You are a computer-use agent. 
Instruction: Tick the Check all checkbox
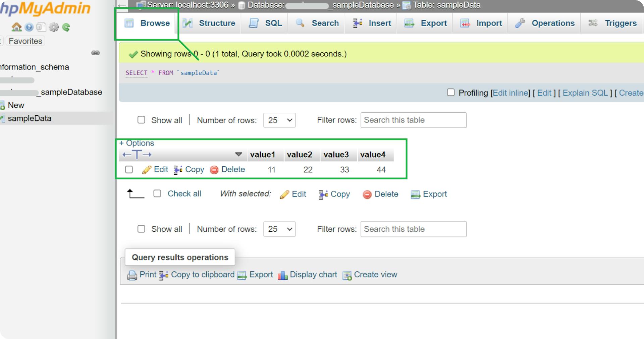(x=157, y=193)
